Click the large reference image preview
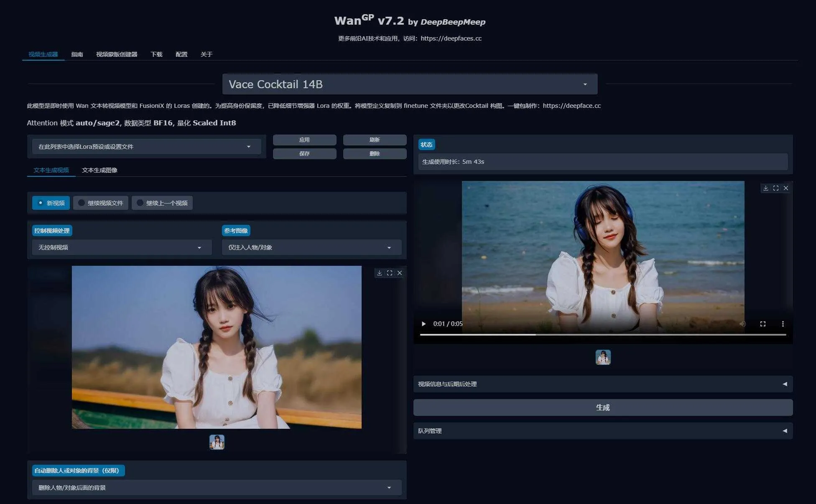Image resolution: width=816 pixels, height=504 pixels. (217, 347)
